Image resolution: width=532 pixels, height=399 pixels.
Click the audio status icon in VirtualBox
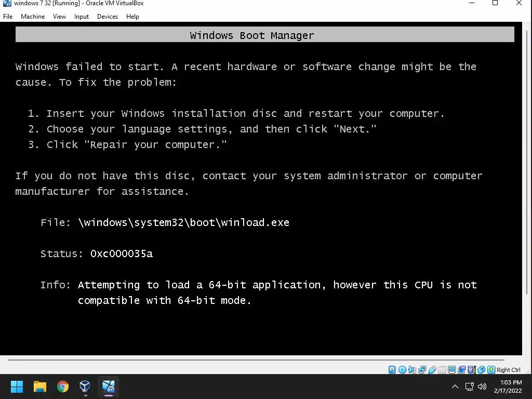tap(412, 369)
